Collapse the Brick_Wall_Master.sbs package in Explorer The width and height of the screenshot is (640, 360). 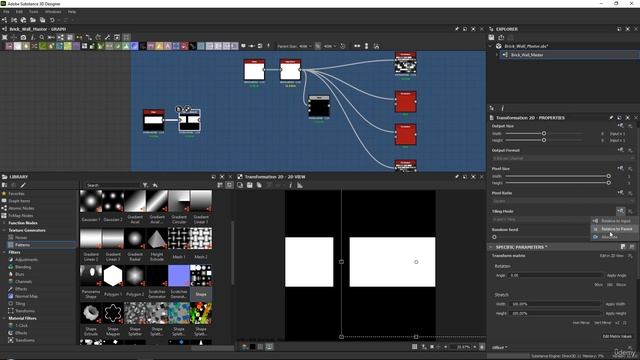click(491, 46)
